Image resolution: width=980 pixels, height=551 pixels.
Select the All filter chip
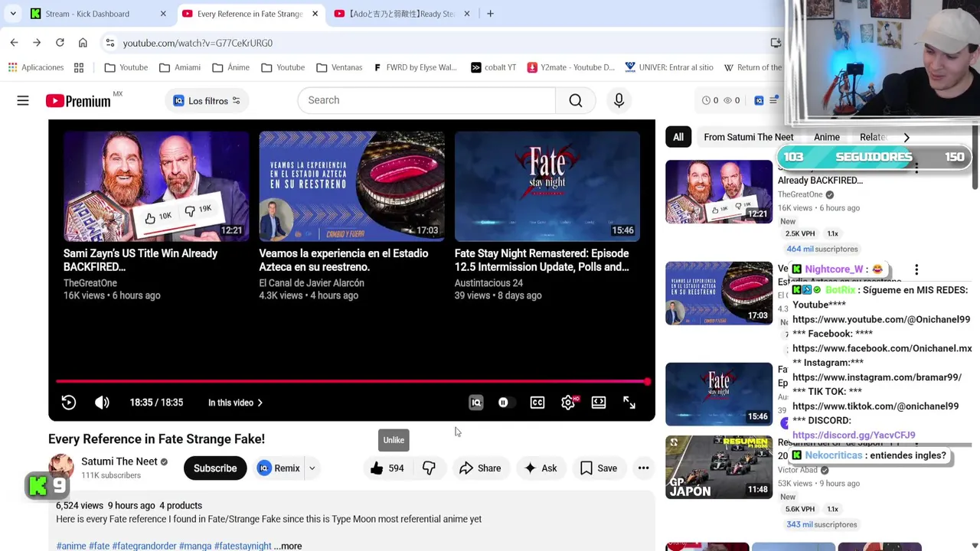pyautogui.click(x=678, y=137)
